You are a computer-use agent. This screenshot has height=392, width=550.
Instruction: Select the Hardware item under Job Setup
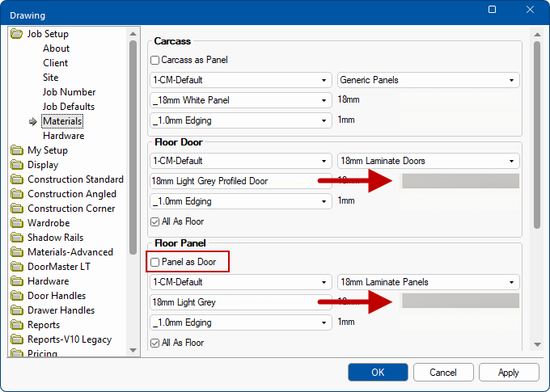pyautogui.click(x=63, y=136)
